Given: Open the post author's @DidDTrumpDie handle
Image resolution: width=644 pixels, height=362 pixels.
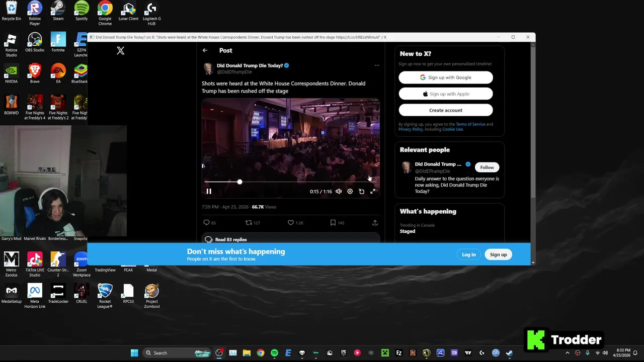Looking at the screenshot, I should coord(234,72).
